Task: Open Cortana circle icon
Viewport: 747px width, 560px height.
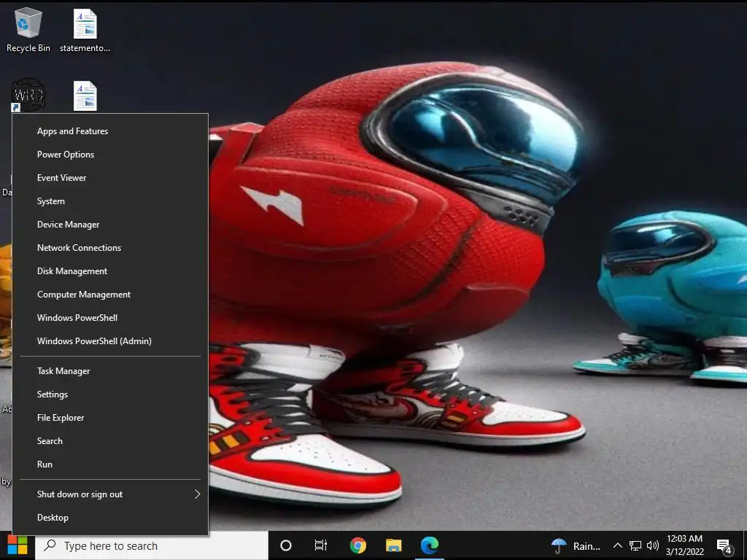Action: 286,545
